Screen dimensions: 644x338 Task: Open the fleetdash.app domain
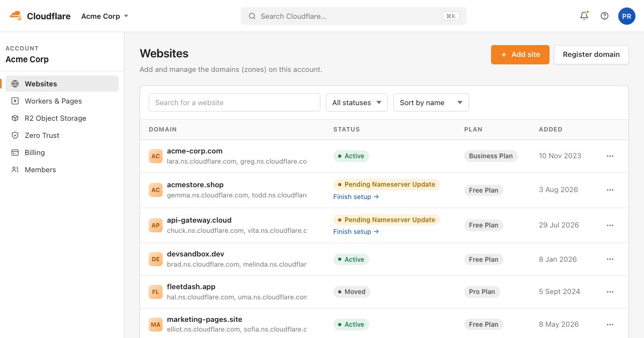tap(191, 287)
